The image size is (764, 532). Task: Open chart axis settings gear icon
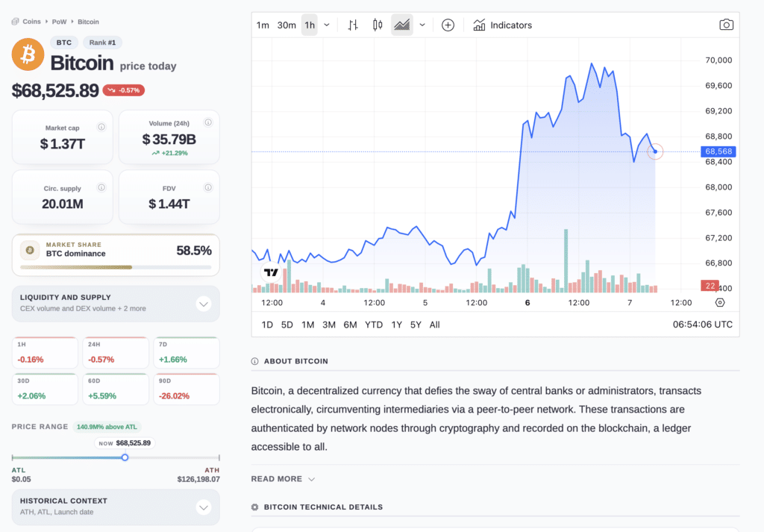(719, 303)
